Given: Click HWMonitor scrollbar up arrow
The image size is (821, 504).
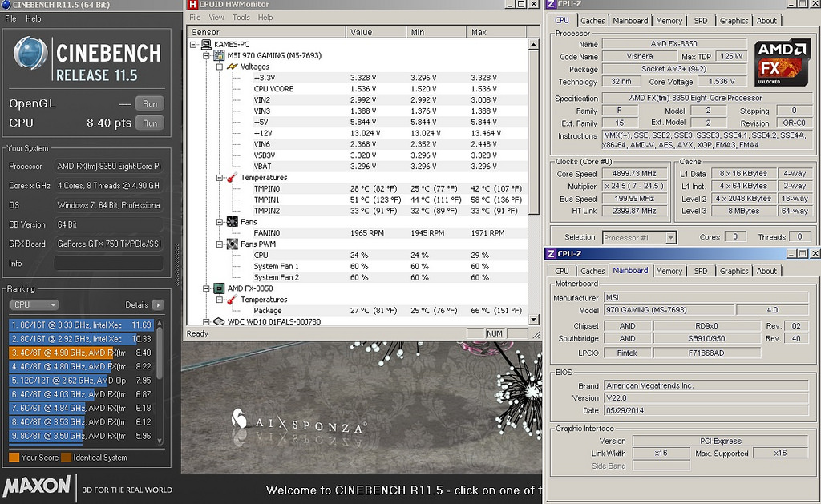Looking at the screenshot, I should pyautogui.click(x=533, y=45).
